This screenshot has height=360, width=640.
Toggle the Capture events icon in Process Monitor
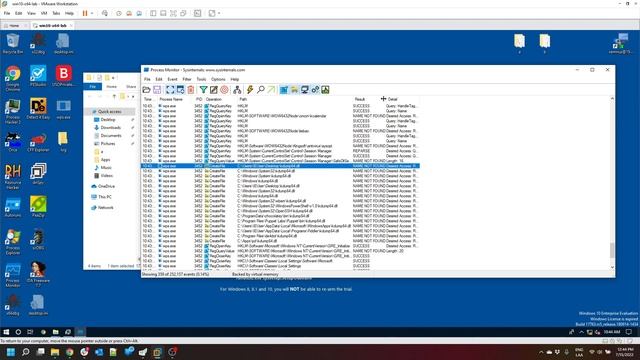tap(170, 90)
